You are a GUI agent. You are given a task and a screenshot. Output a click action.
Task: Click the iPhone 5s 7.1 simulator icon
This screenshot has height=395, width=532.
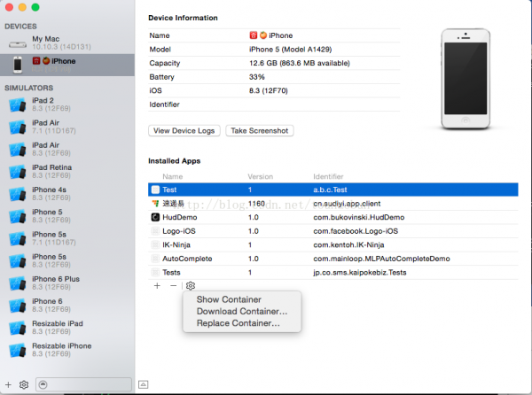pos(18,239)
